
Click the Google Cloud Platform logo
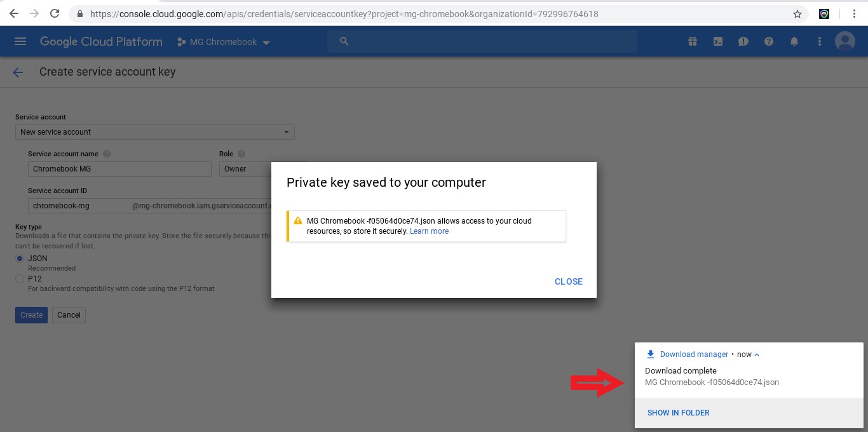point(101,41)
